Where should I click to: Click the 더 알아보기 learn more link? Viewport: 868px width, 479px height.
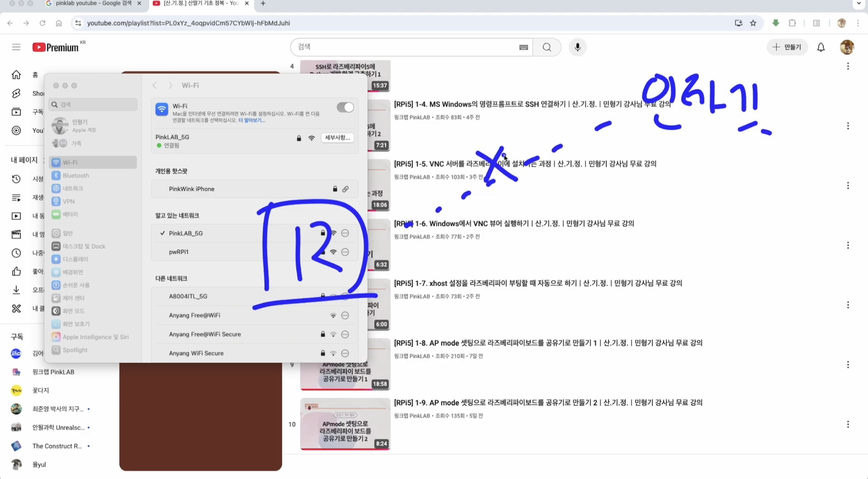tap(252, 120)
